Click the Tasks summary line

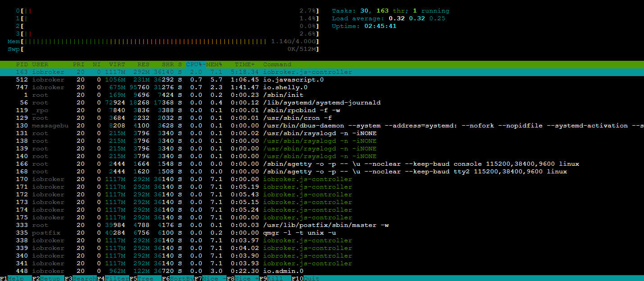390,11
